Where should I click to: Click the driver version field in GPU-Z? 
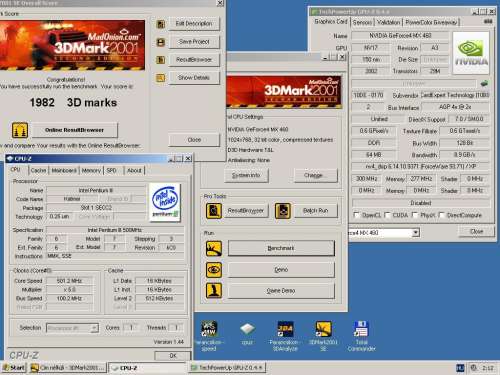421,166
